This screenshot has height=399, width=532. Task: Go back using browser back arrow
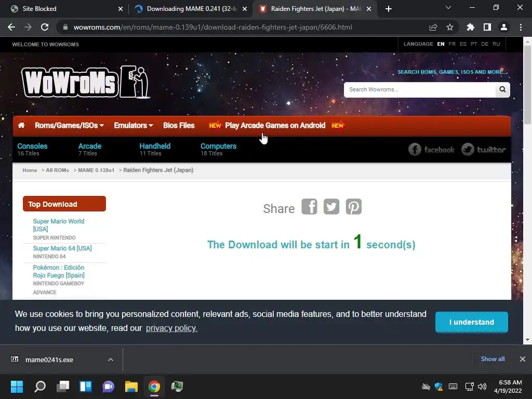tap(11, 27)
